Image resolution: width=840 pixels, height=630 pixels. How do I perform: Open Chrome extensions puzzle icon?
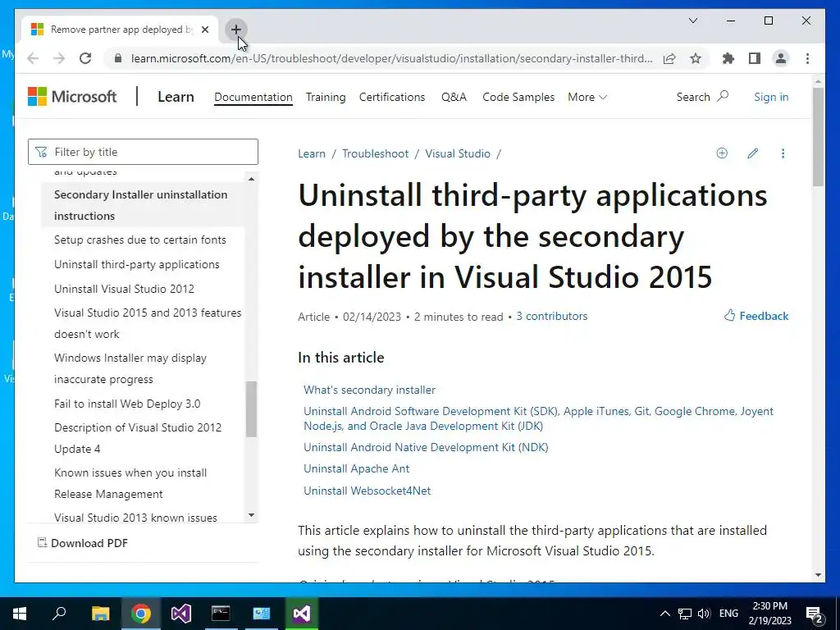click(728, 58)
